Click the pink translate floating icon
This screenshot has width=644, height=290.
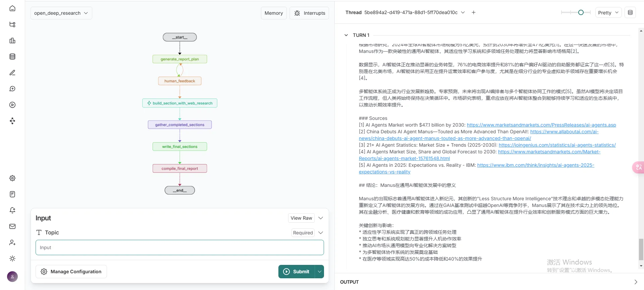click(x=638, y=167)
